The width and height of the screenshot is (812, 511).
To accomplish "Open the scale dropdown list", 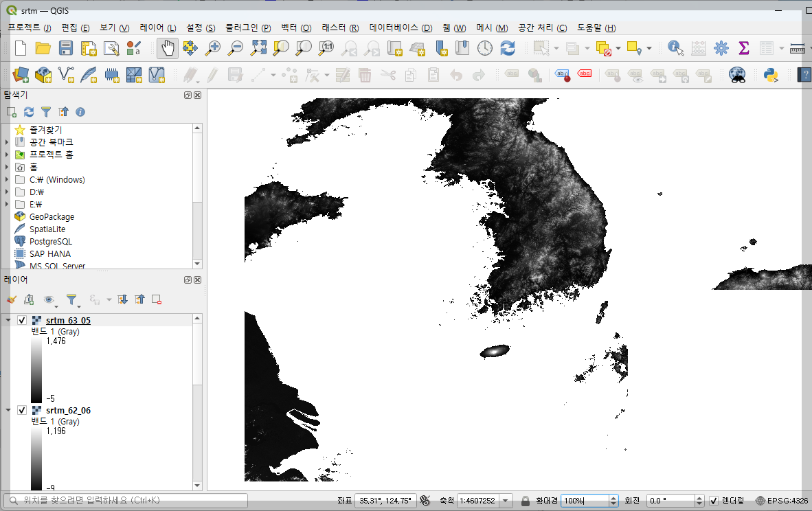I will (506, 501).
